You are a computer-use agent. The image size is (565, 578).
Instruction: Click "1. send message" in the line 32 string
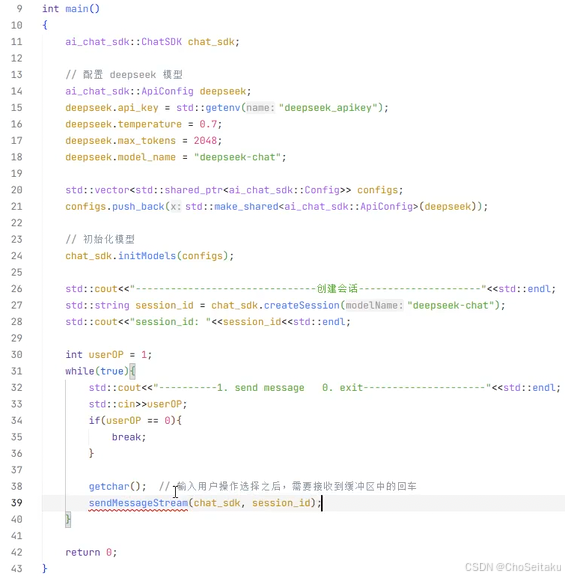point(261,388)
